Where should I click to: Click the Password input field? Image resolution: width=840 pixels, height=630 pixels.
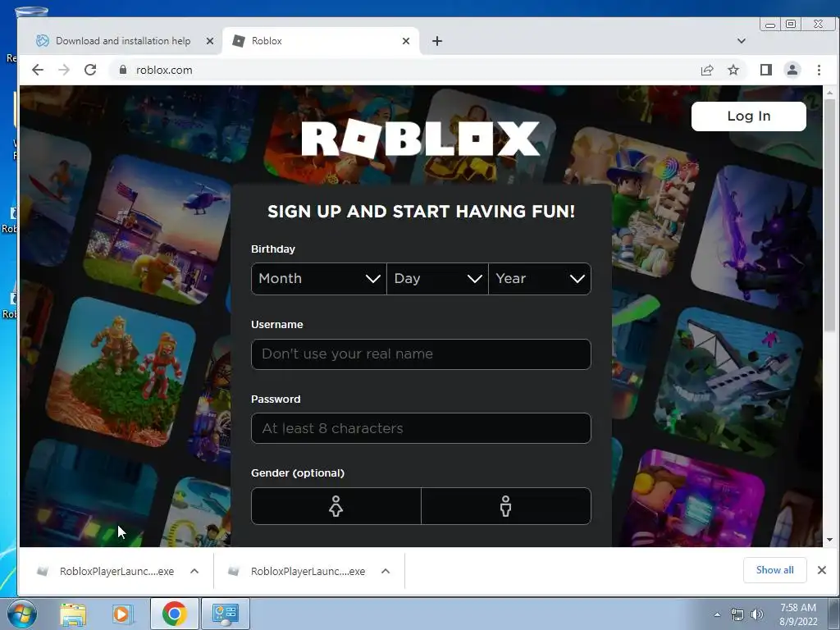pos(421,428)
